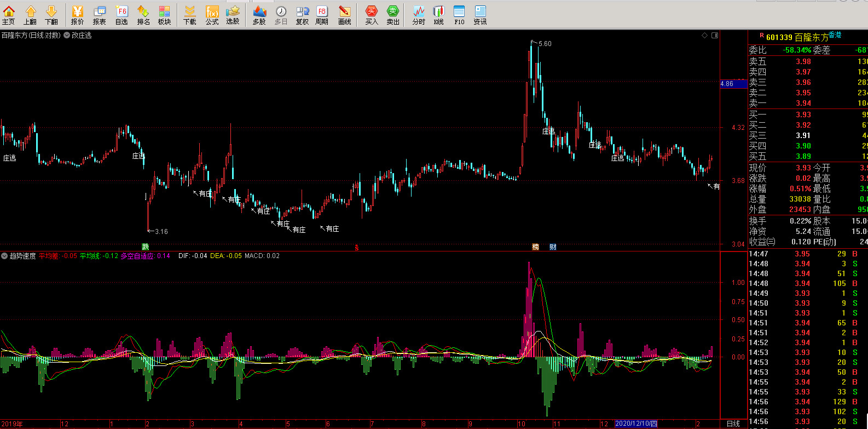
Task: Click the 多日 multi-day clock icon
Action: click(281, 15)
